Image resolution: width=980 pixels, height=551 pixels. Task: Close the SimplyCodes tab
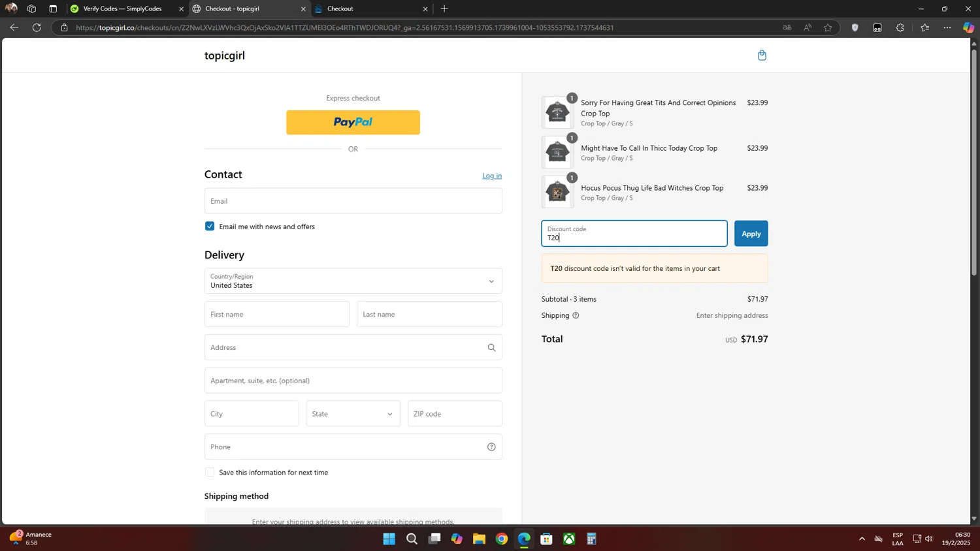point(182,9)
